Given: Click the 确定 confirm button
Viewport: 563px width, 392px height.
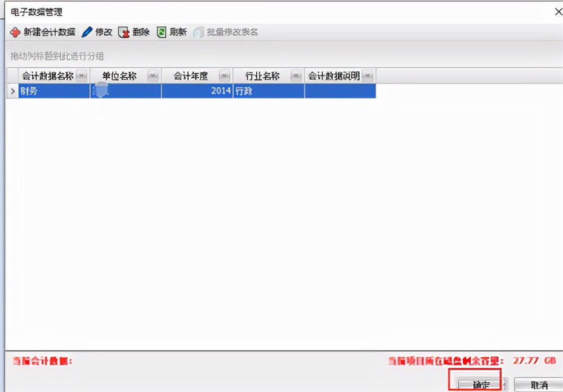Looking at the screenshot, I should (x=480, y=382).
